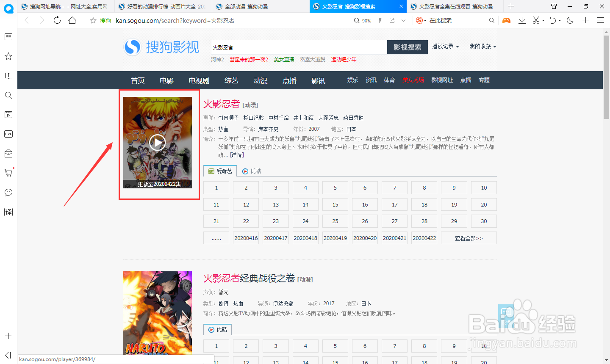
Task: Click the 在此搜索 browser search field
Action: click(457, 20)
